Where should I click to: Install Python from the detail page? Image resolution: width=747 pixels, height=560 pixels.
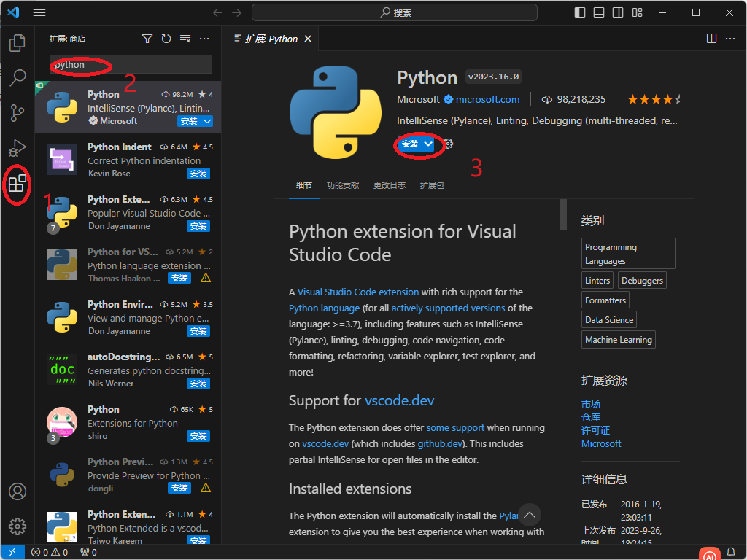tap(410, 144)
